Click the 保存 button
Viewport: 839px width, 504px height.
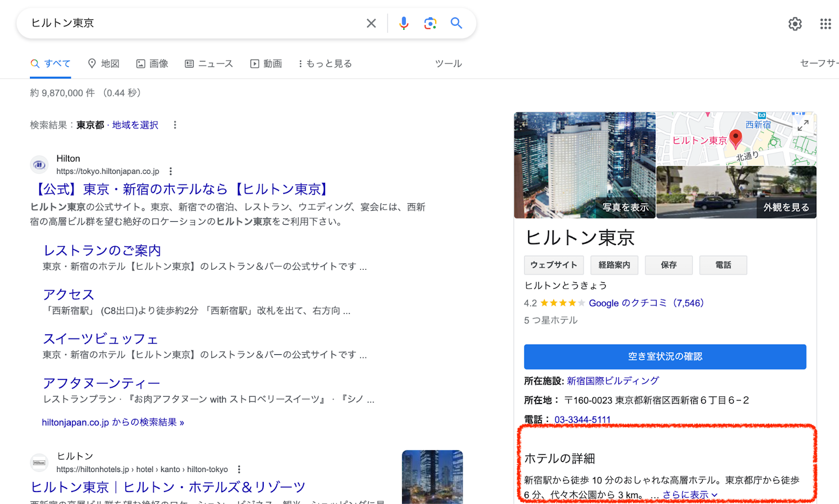coord(669,265)
